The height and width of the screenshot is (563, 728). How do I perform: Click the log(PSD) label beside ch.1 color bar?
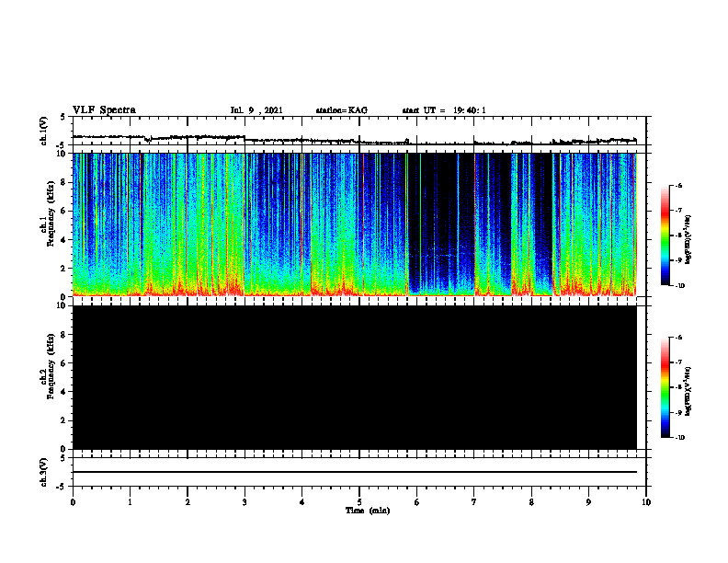coord(688,239)
